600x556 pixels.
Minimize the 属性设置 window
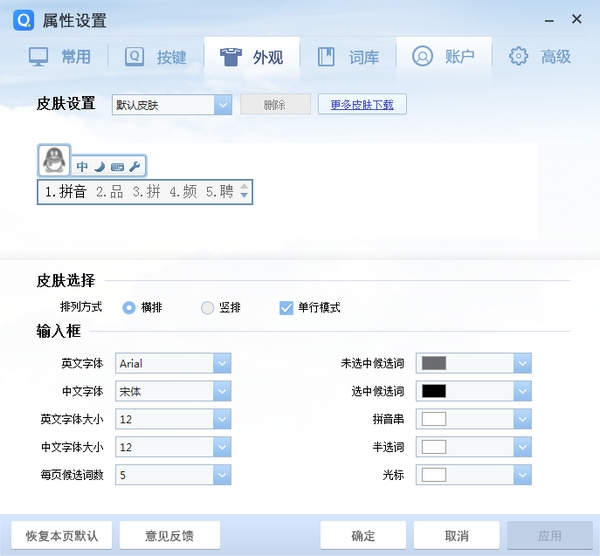(x=547, y=20)
